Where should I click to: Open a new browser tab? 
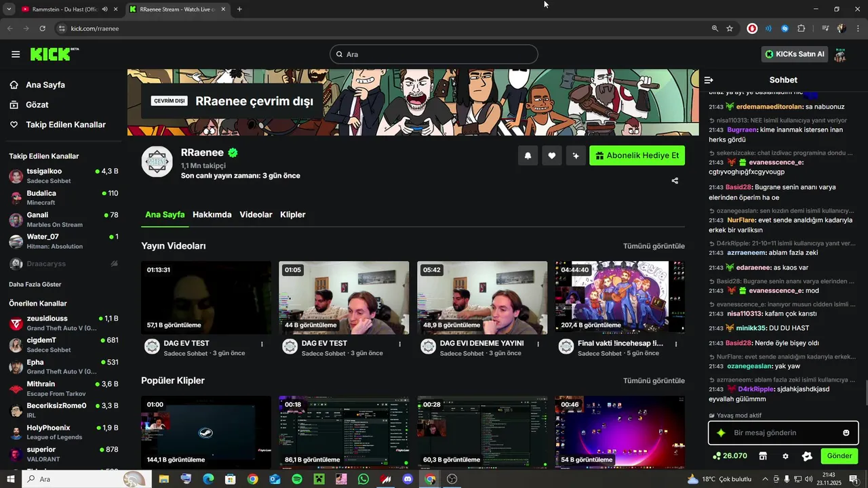pos(239,9)
